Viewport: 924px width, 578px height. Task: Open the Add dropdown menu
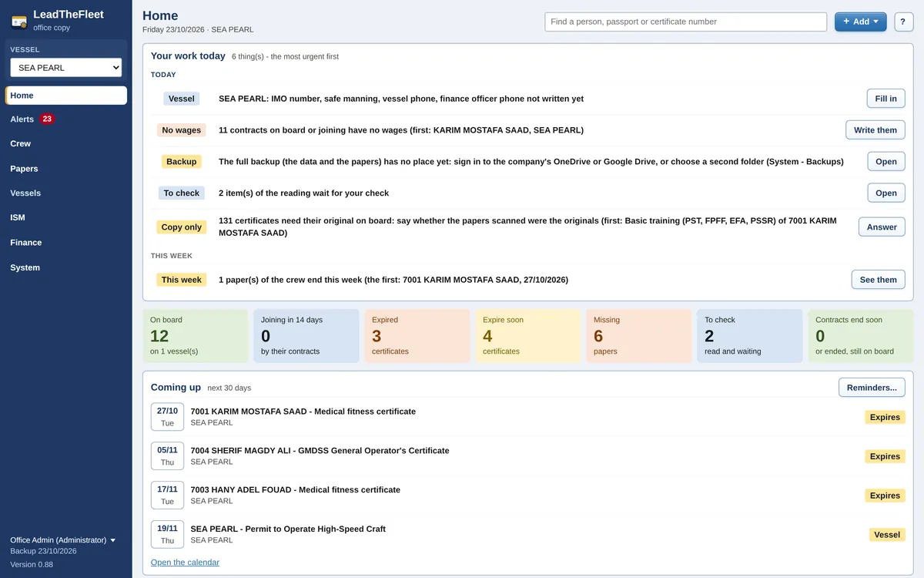860,22
